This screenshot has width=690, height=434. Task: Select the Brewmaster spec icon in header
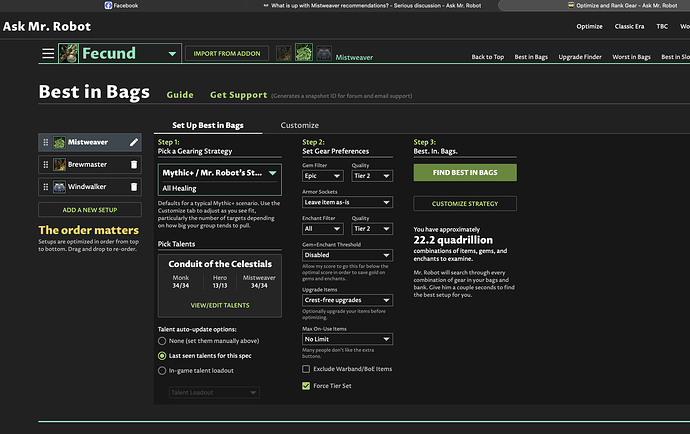tap(284, 53)
